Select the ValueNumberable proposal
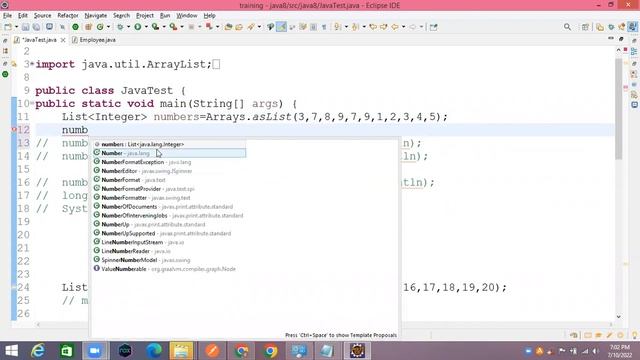 click(169, 269)
